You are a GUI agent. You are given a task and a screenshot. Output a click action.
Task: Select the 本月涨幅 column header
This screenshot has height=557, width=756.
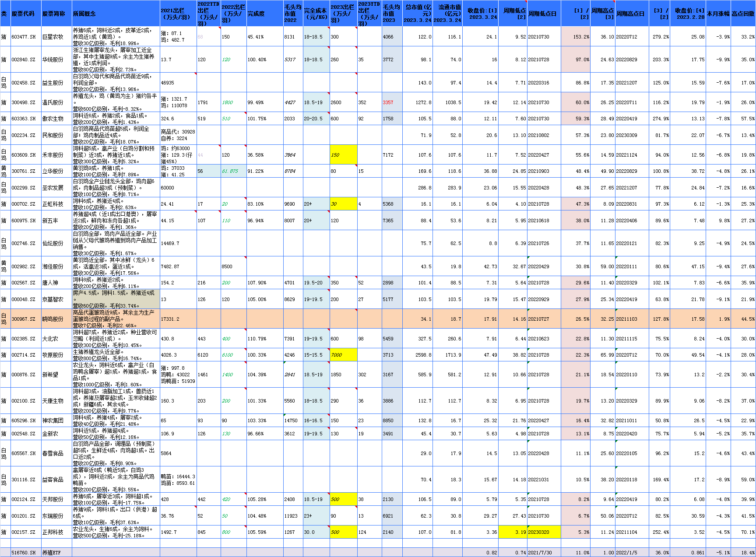pyautogui.click(x=718, y=14)
